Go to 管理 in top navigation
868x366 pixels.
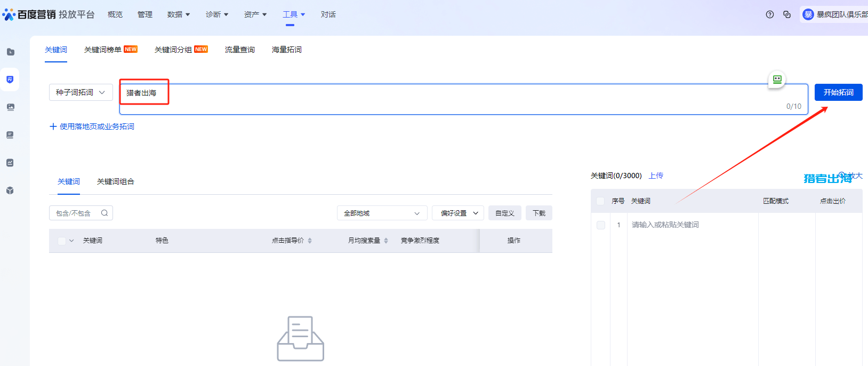(145, 14)
